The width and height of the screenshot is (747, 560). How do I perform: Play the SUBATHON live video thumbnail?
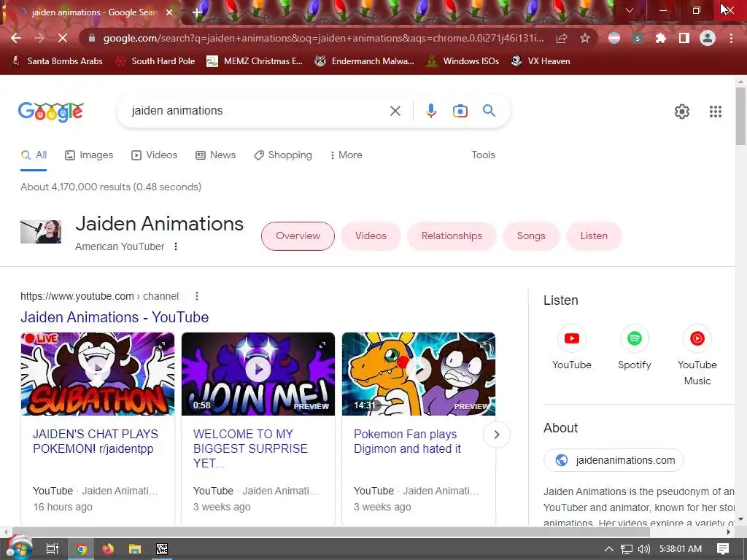(98, 374)
